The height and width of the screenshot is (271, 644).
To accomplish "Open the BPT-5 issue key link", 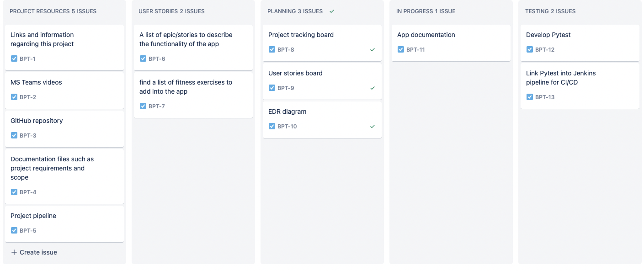I will [28, 230].
